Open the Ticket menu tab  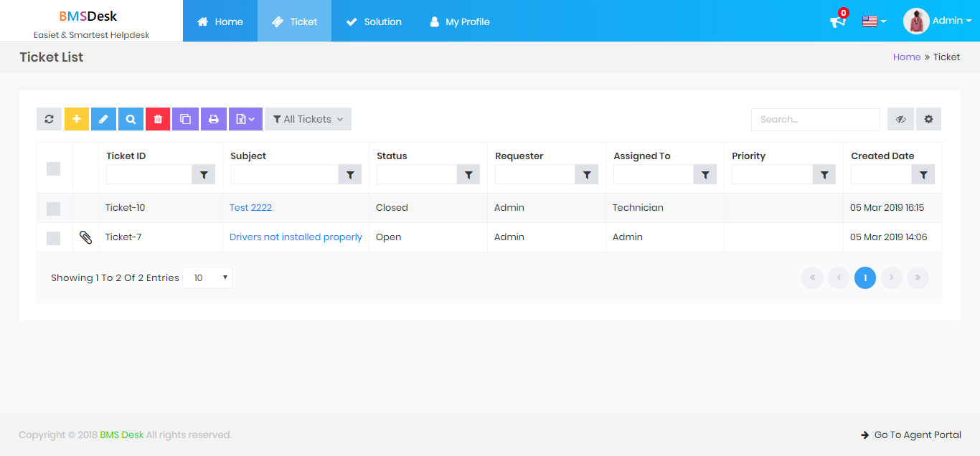(x=294, y=21)
